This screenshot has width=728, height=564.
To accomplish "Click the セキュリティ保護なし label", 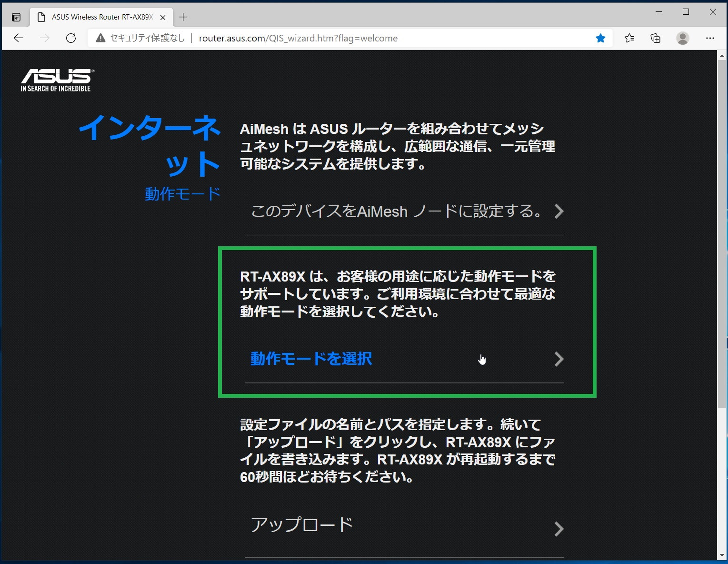I will [x=147, y=38].
